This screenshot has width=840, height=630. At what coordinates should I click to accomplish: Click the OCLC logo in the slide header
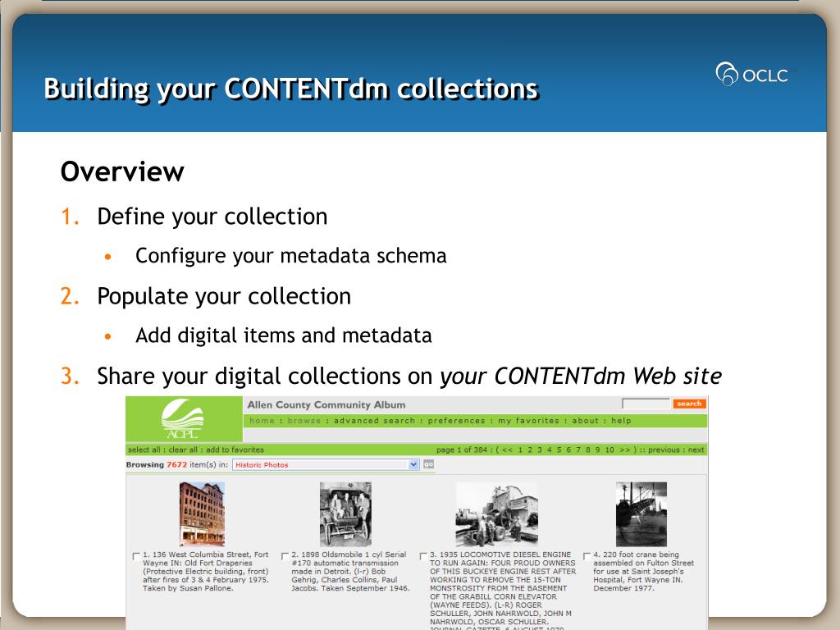(752, 75)
